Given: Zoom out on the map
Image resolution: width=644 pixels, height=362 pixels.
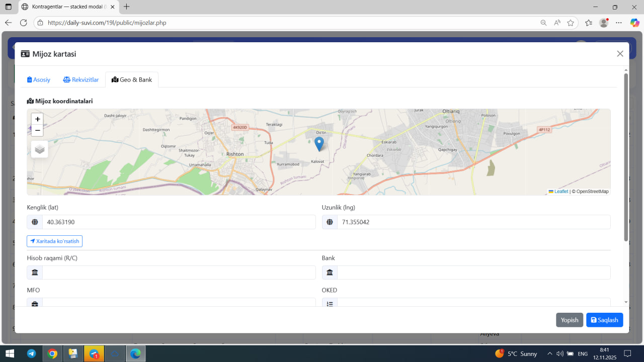Looking at the screenshot, I should 37,131.
